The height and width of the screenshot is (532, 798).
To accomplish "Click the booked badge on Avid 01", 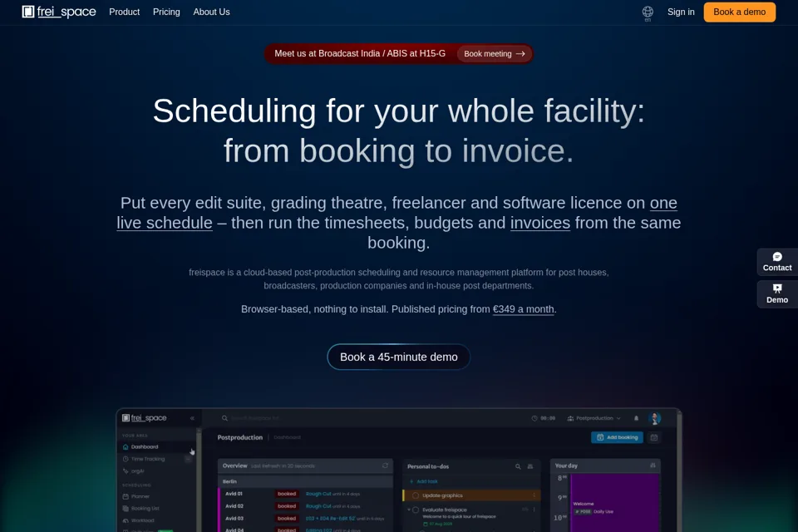I will pyautogui.click(x=287, y=494).
